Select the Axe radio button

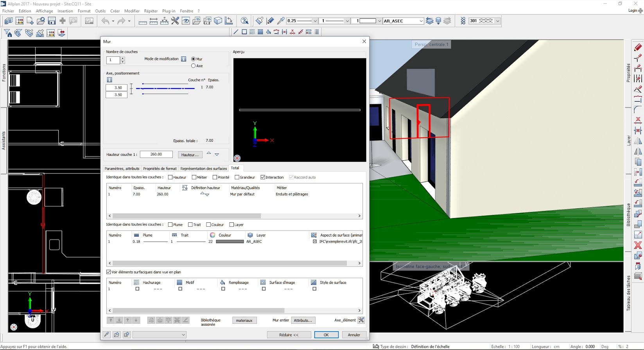click(x=194, y=66)
